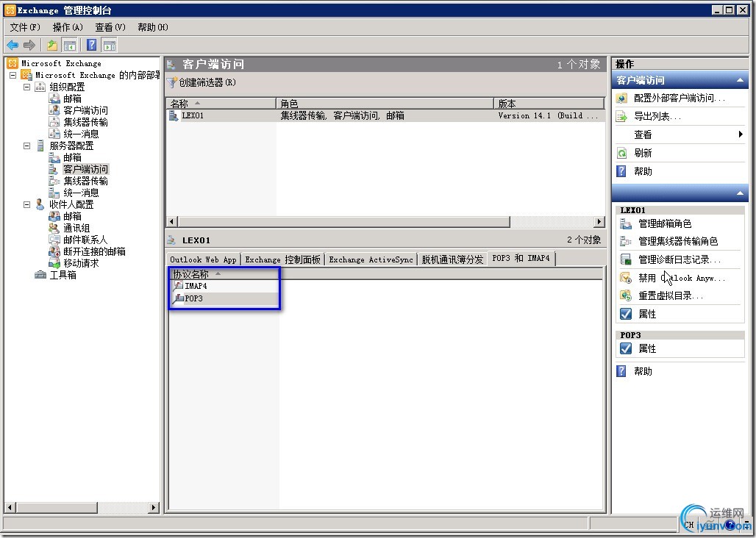Select 集线器传输 under 组织配置
756x538 pixels.
pyautogui.click(x=85, y=122)
